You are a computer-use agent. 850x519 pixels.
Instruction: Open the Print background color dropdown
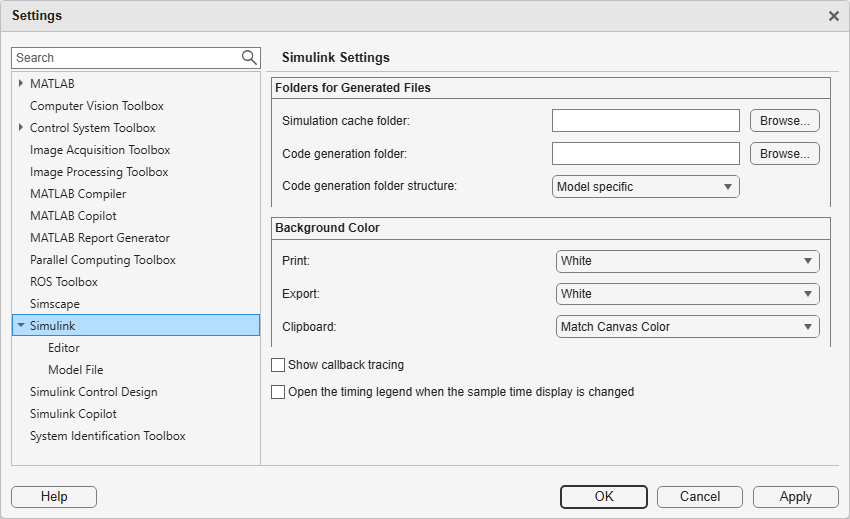pyautogui.click(x=687, y=261)
